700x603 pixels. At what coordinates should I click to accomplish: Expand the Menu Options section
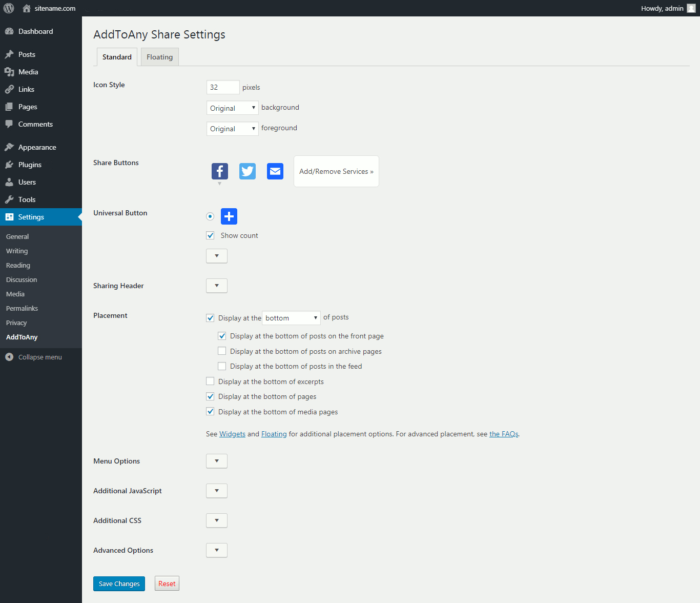[217, 461]
